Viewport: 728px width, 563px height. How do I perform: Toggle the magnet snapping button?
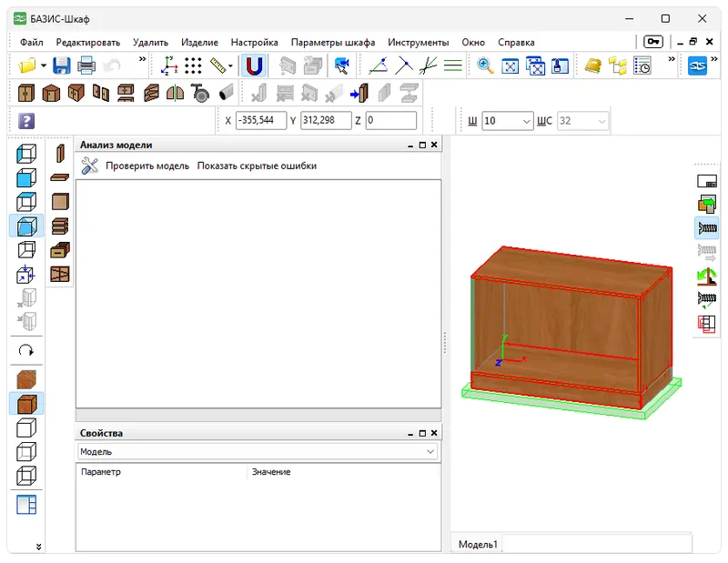(x=254, y=65)
